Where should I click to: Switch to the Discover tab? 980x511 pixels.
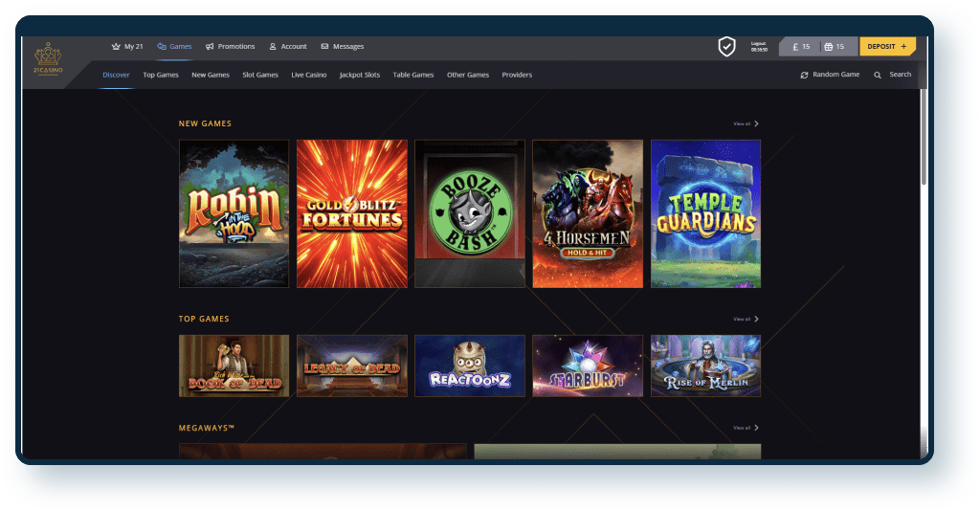pyautogui.click(x=116, y=75)
